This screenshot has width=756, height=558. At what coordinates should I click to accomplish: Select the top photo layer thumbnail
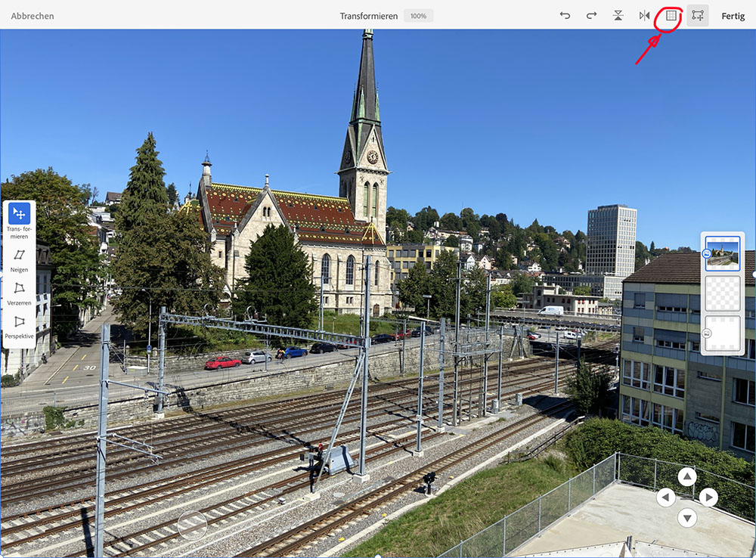722,253
